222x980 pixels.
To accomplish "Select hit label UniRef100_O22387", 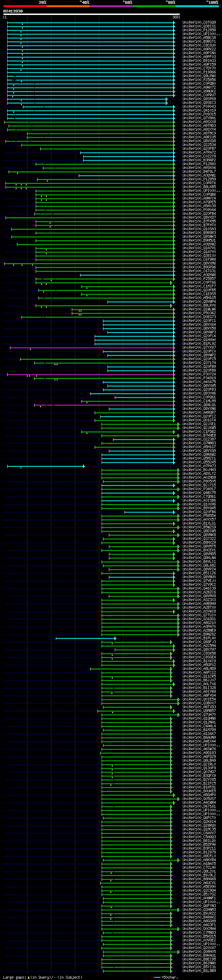I will 199,439.
